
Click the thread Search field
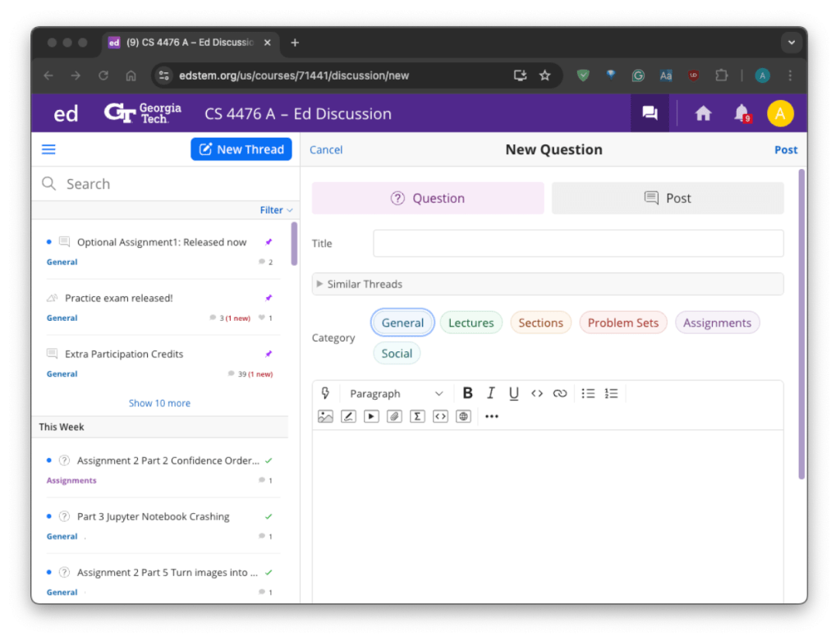coord(166,184)
